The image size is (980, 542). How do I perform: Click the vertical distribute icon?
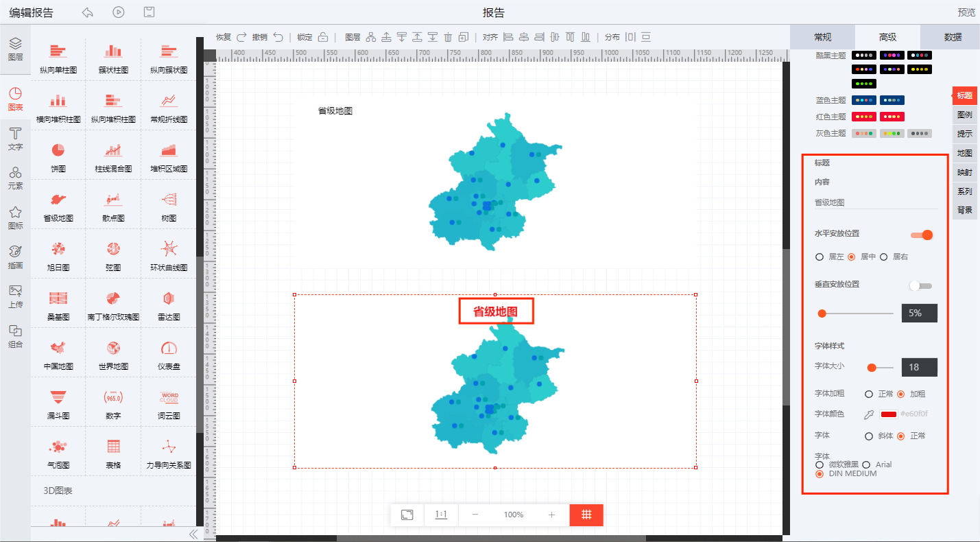(645, 37)
